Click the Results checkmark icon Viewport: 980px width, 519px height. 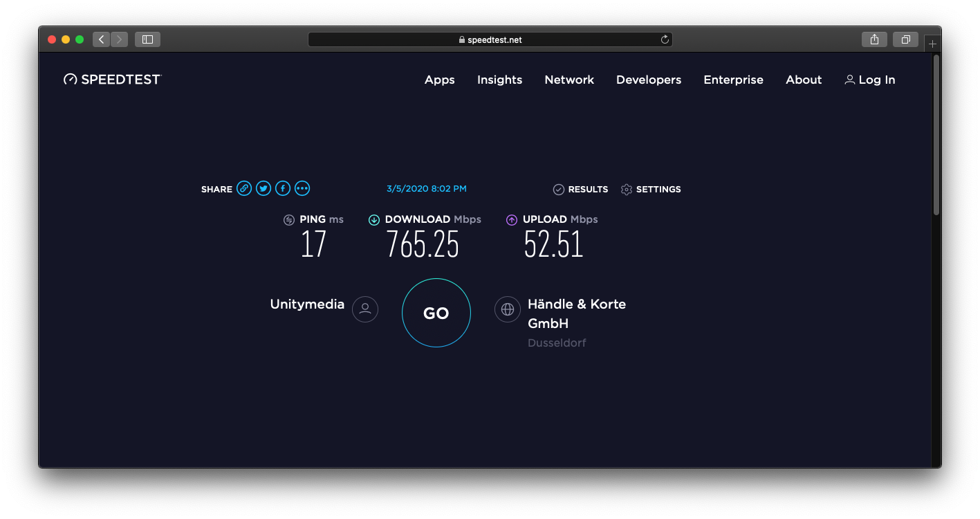559,190
